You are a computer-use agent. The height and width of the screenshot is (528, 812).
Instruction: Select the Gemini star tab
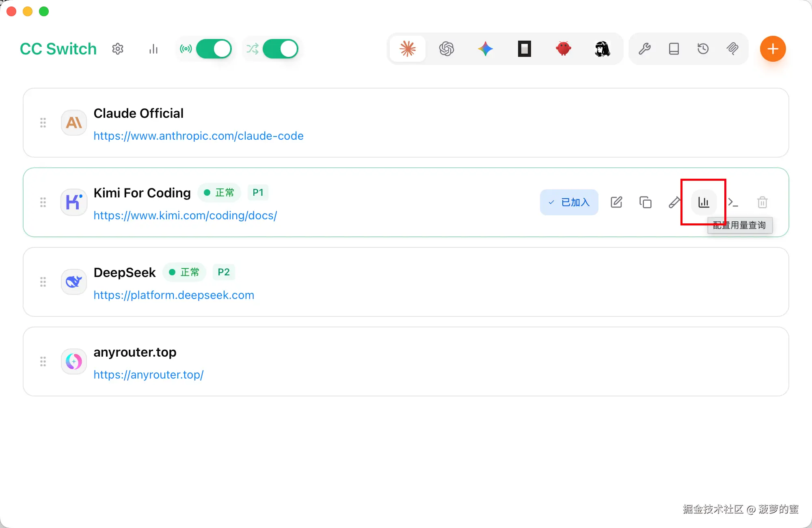(485, 49)
